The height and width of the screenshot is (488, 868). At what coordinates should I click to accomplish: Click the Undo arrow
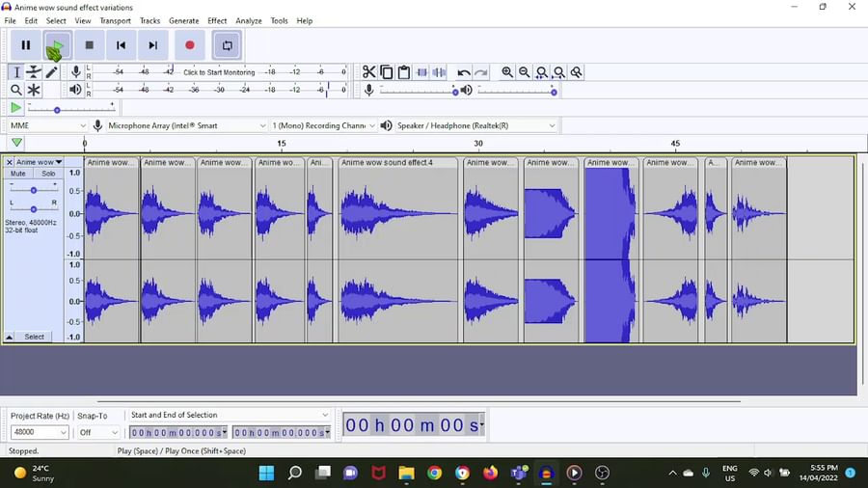464,72
